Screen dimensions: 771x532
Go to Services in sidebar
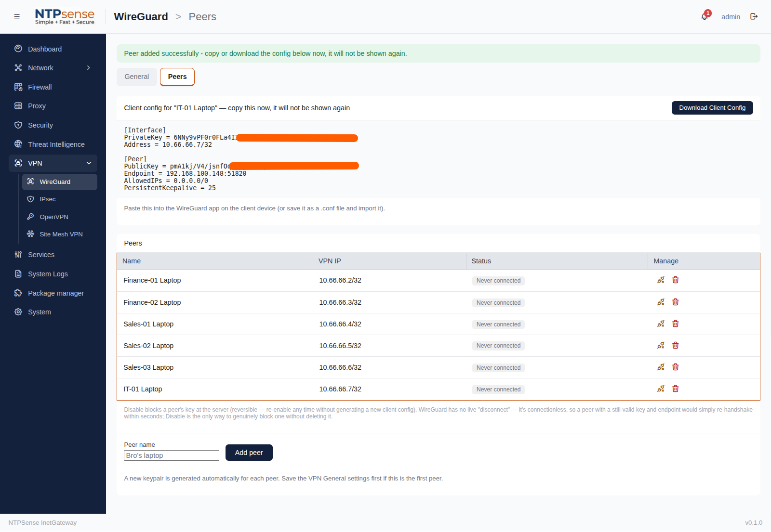(x=53, y=255)
